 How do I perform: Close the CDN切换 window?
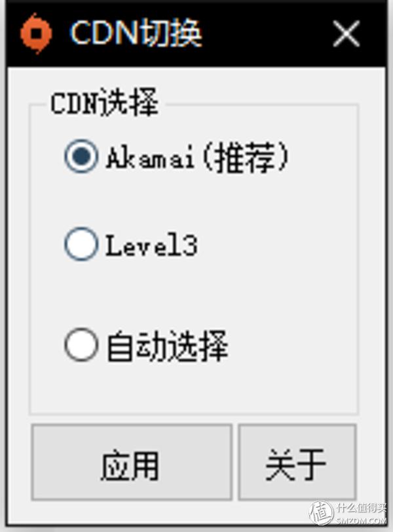tap(346, 33)
